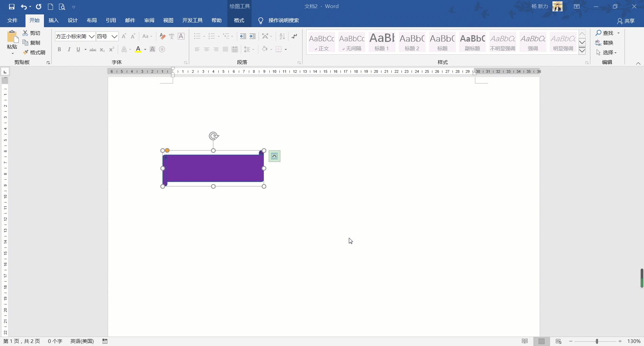Open the Insert (插入) tab
This screenshot has width=644, height=346.
tap(53, 20)
